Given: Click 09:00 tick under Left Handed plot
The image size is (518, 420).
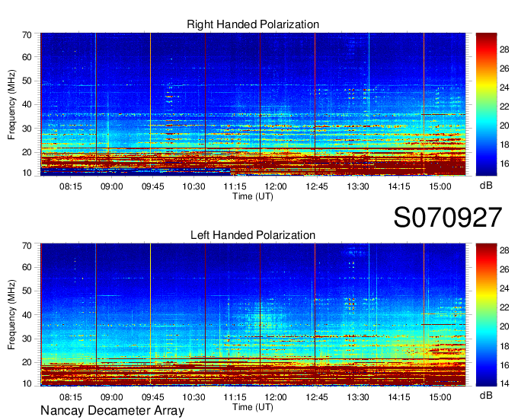Looking at the screenshot, I should click(x=112, y=397).
